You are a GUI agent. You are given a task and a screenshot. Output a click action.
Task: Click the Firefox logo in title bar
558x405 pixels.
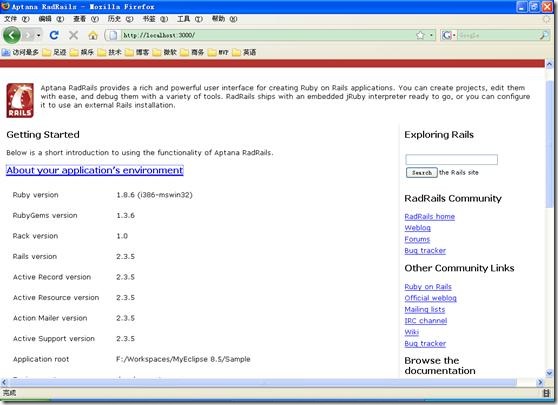[x=5, y=6]
